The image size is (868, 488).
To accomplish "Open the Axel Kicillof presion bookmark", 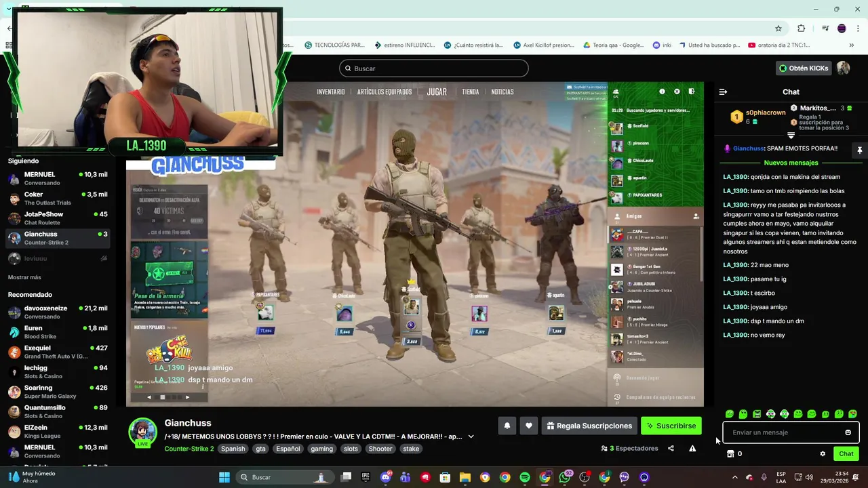I will pyautogui.click(x=544, y=45).
